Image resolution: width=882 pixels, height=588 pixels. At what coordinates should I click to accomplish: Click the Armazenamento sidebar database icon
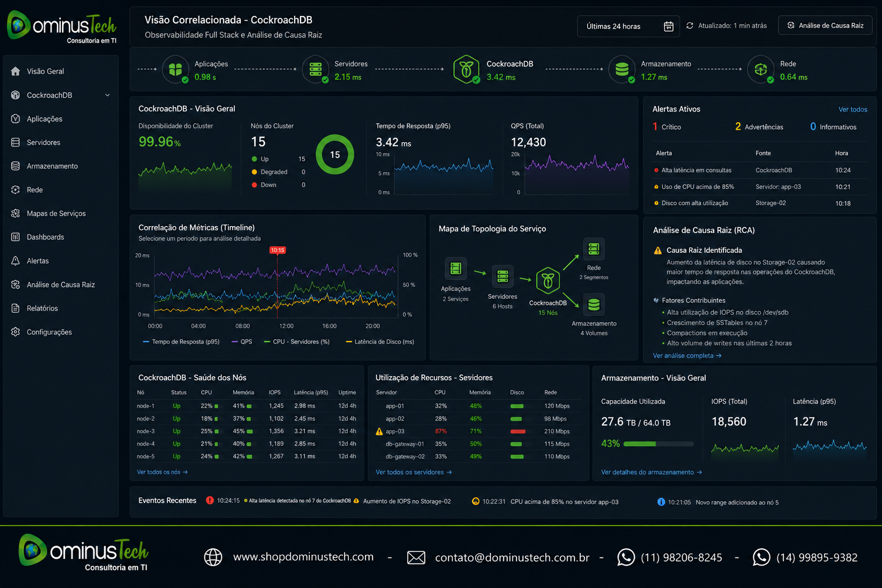(16, 166)
